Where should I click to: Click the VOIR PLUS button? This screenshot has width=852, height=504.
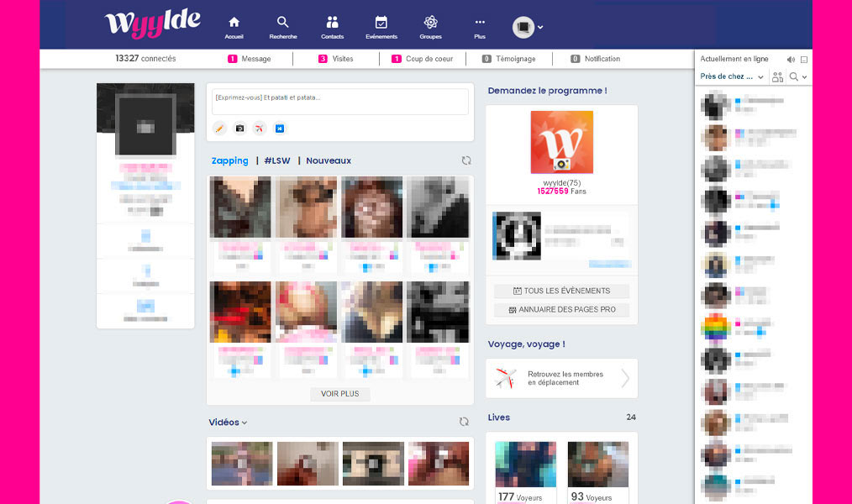pyautogui.click(x=339, y=394)
